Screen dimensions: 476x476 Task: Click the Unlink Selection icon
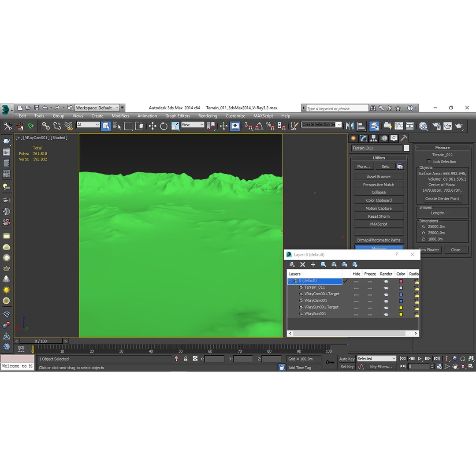coord(57,126)
